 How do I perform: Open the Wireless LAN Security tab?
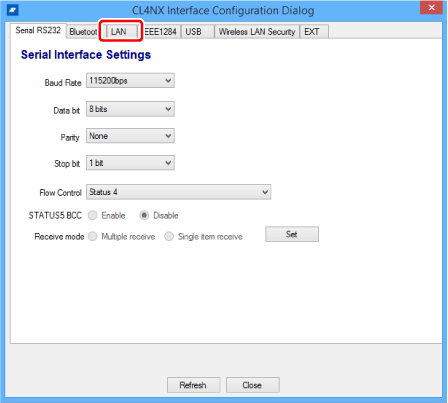point(257,32)
